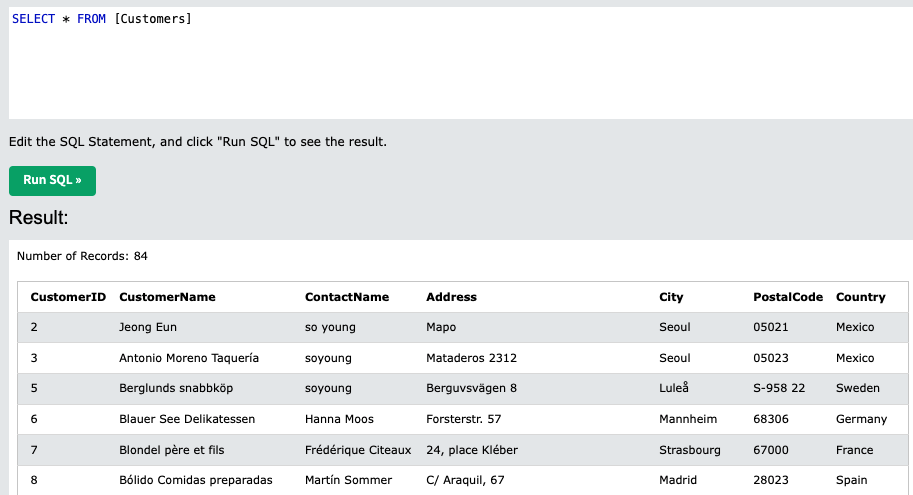The height and width of the screenshot is (495, 913).
Task: Click the Result: heading
Action: click(38, 218)
